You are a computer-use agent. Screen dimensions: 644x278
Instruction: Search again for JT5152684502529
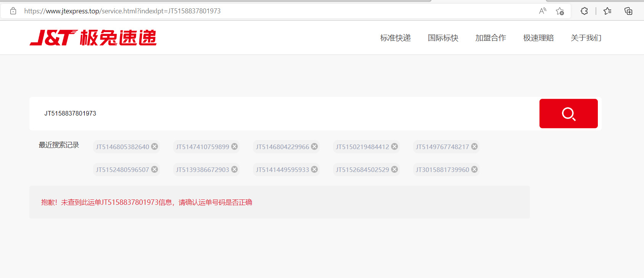pos(362,170)
